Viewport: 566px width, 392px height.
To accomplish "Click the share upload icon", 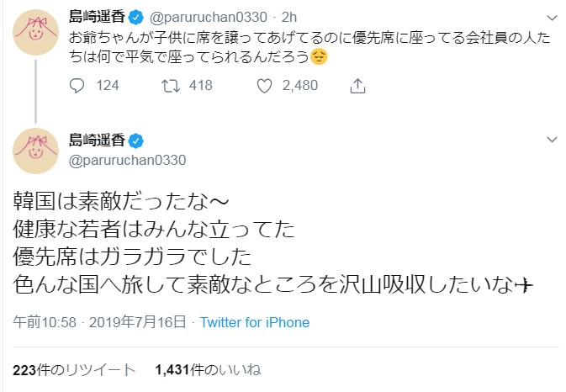I will (x=357, y=85).
